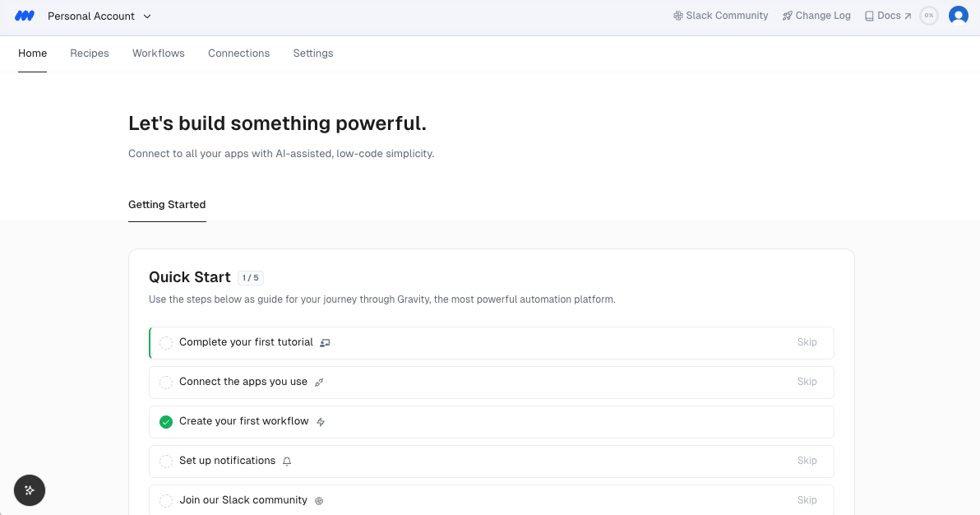Open the 'Join our Slack community' step

(x=492, y=500)
